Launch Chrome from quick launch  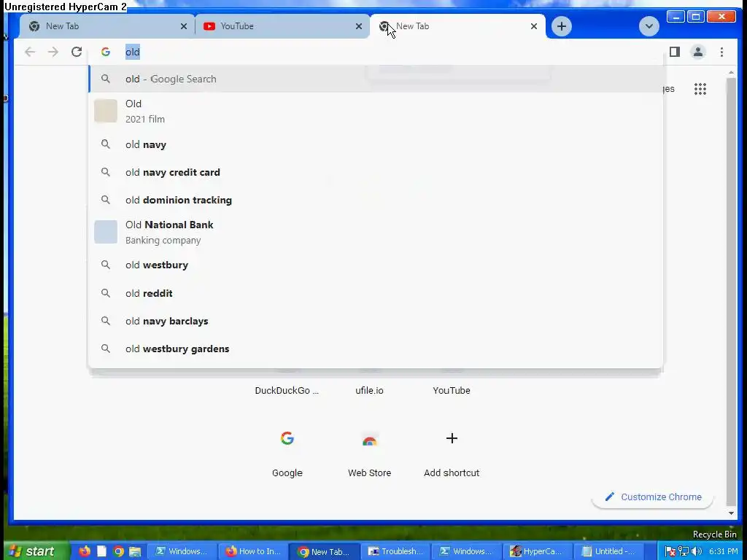[x=119, y=551]
